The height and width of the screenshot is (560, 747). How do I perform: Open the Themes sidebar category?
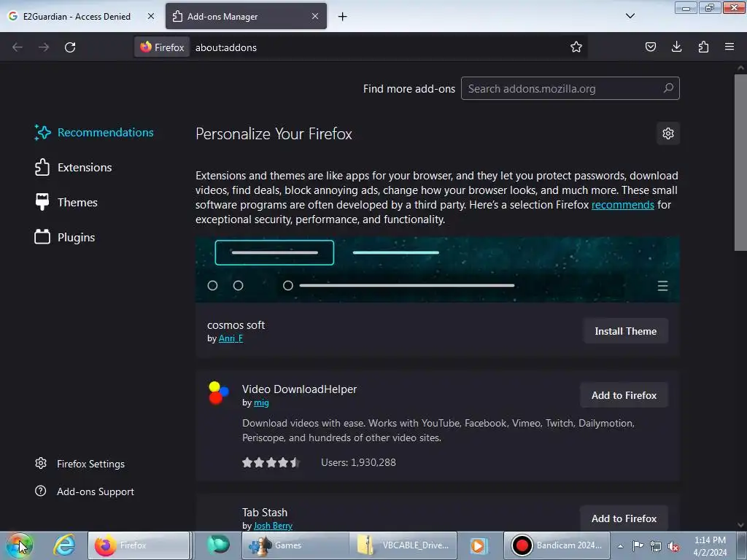[66, 203]
